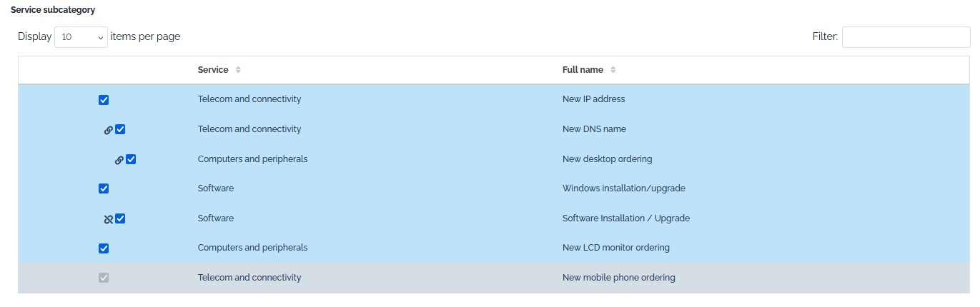Click the New mobile phone ordering cell
This screenshot has width=980, height=307.
[x=618, y=278]
